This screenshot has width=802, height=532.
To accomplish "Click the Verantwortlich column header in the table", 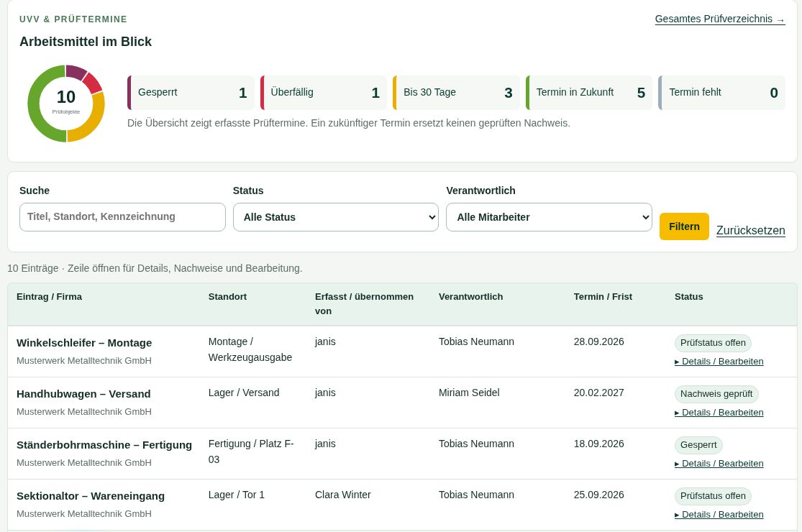I will [x=470, y=297].
